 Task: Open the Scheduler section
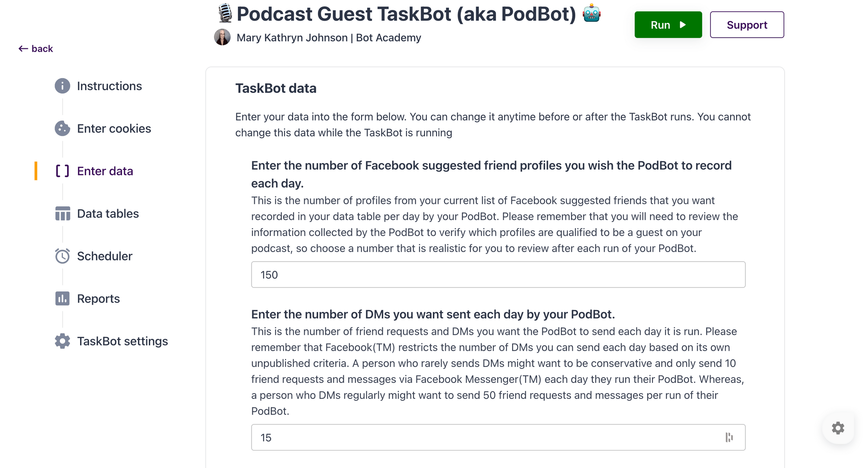(x=104, y=256)
